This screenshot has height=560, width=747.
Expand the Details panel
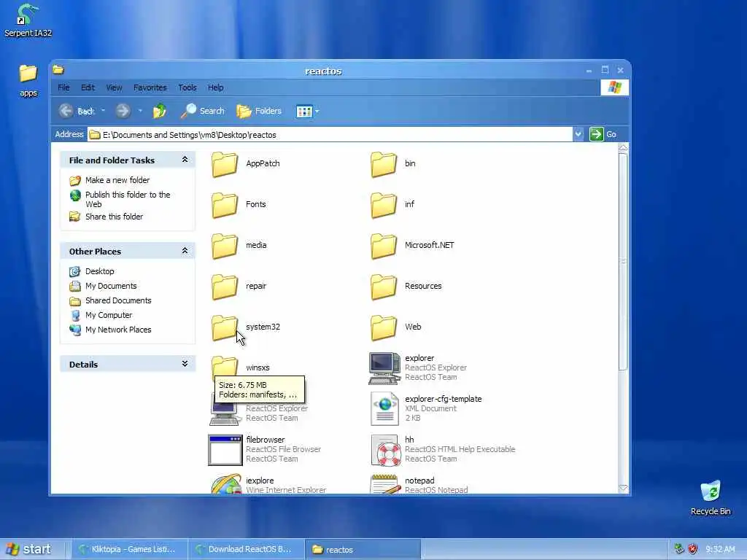[x=185, y=365]
